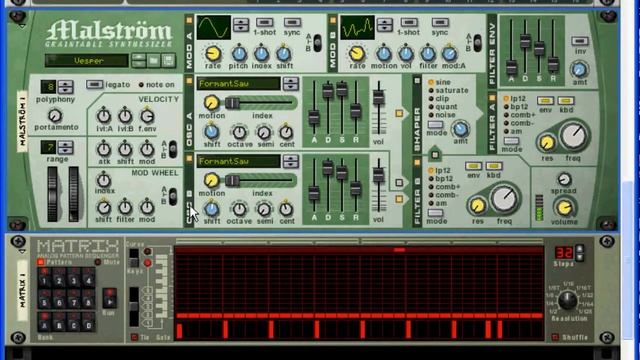Change Matrix Steps count with arrows
The image size is (640, 360).
pyautogui.click(x=579, y=253)
